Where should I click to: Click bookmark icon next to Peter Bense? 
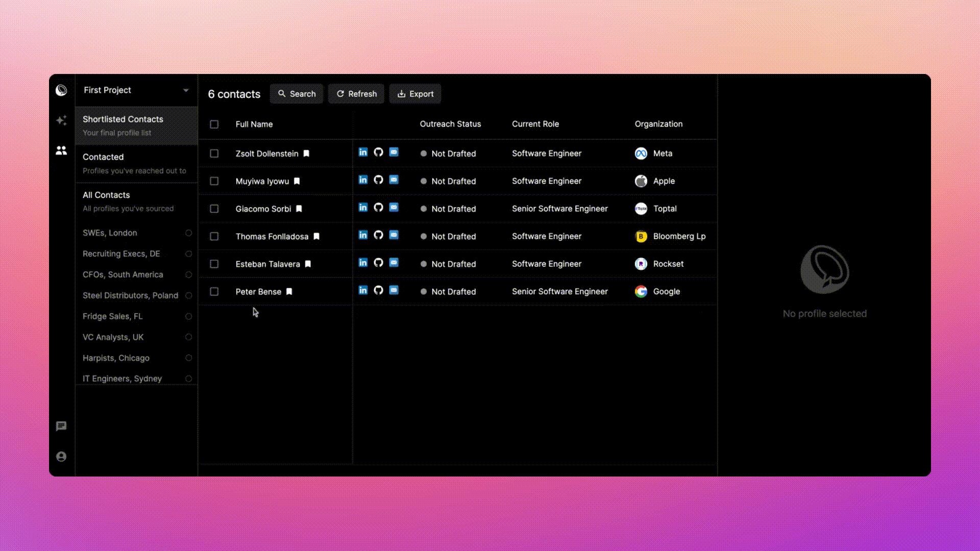[289, 291]
